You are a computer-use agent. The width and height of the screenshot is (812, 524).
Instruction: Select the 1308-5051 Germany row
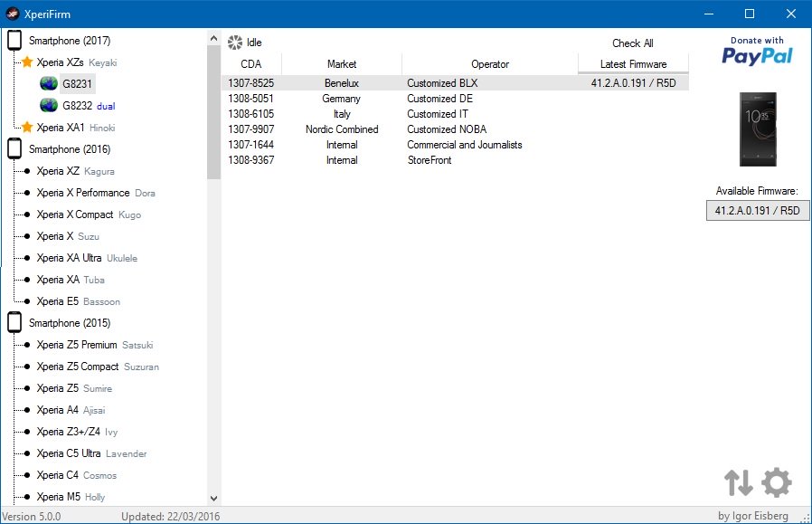[x=455, y=99]
